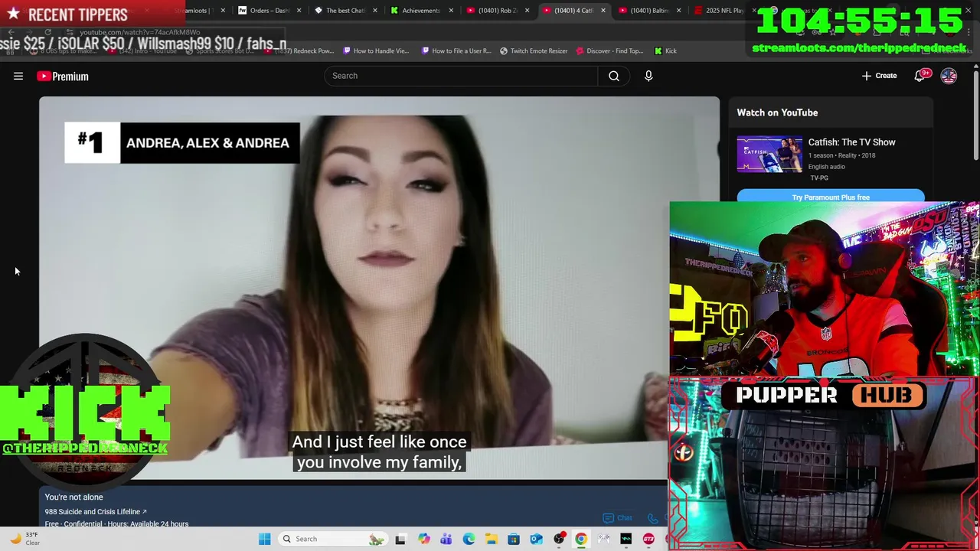This screenshot has height=551, width=980.
Task: Open Outlook from the taskbar
Action: (x=536, y=539)
